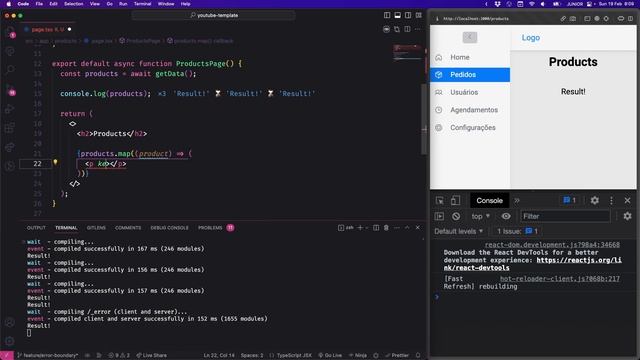Image resolution: width=640 pixels, height=360 pixels.
Task: Select Pedidos in the web app sidebar
Action: tap(470, 75)
